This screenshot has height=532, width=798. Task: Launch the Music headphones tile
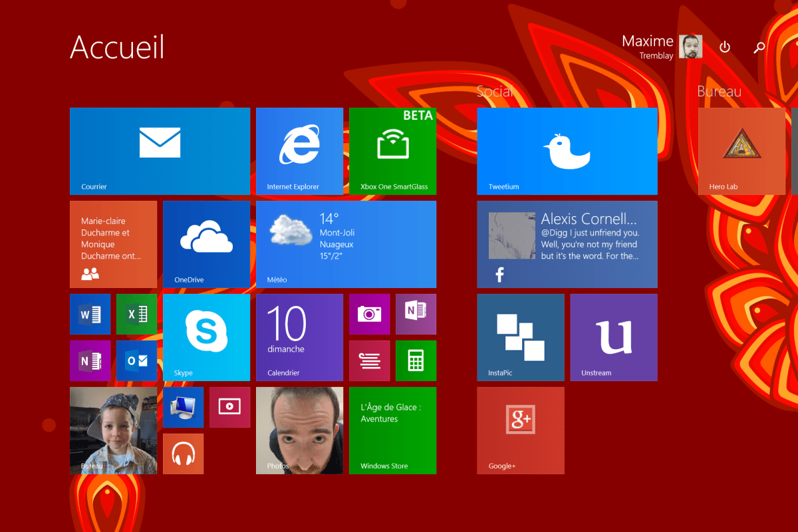(183, 454)
